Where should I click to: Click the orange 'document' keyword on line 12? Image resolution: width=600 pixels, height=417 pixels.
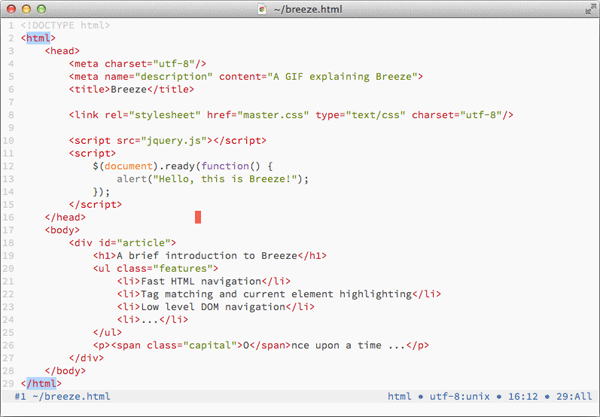pyautogui.click(x=128, y=166)
